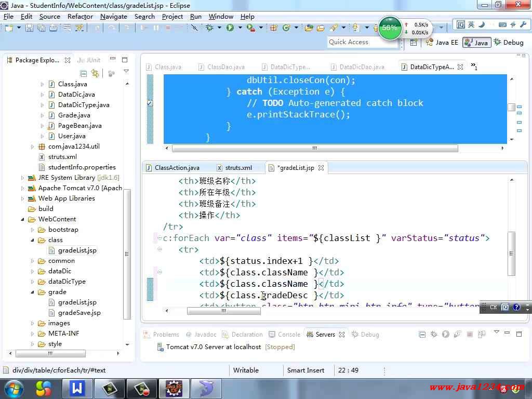This screenshot has height=399, width=532.
Task: Open the Open Perspective icon
Action: [414, 43]
